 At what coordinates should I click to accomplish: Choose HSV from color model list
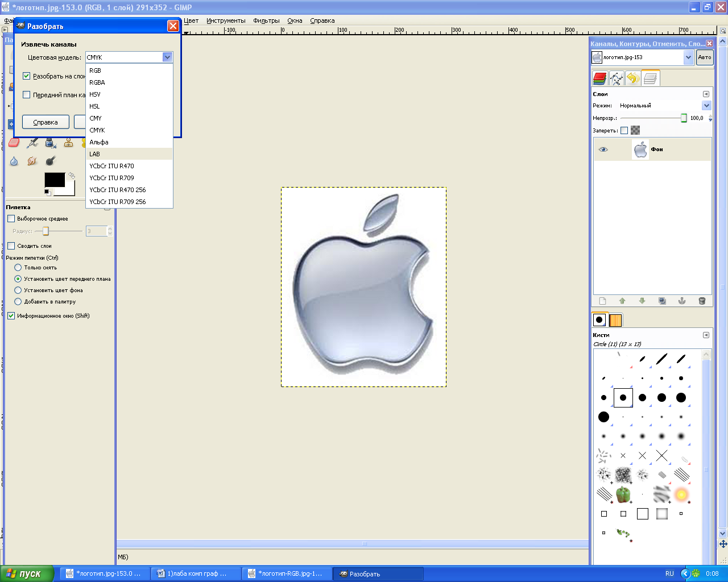(x=129, y=94)
